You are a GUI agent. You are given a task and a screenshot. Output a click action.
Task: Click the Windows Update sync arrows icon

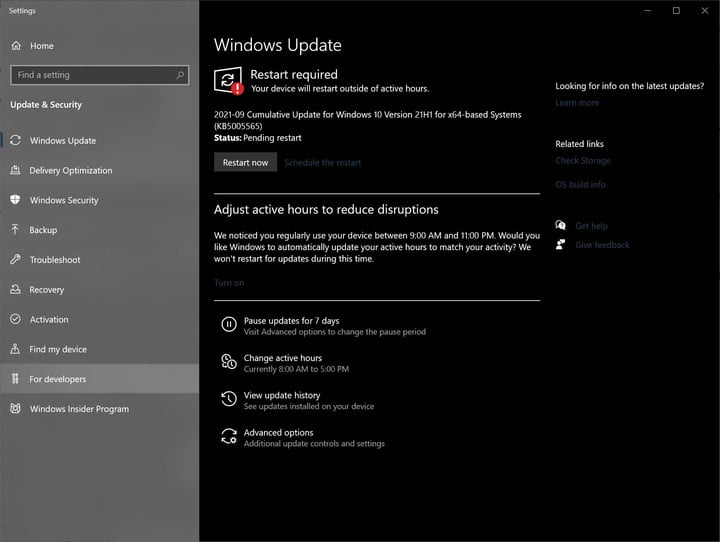pos(15,140)
